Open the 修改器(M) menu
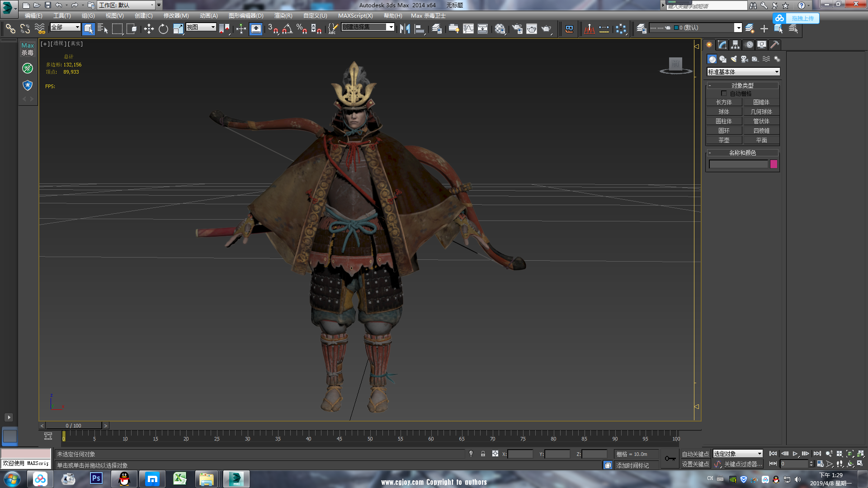Image resolution: width=868 pixels, height=488 pixels. [x=176, y=15]
